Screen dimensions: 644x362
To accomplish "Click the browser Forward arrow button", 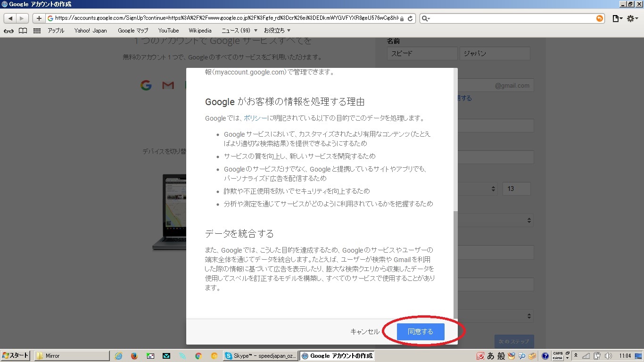I will (x=23, y=18).
